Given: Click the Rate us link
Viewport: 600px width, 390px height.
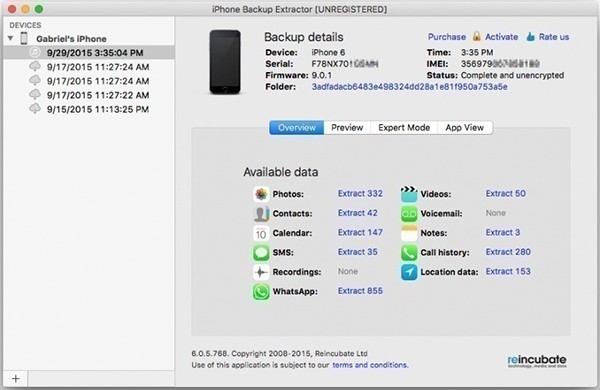Looking at the screenshot, I should click(x=554, y=37).
